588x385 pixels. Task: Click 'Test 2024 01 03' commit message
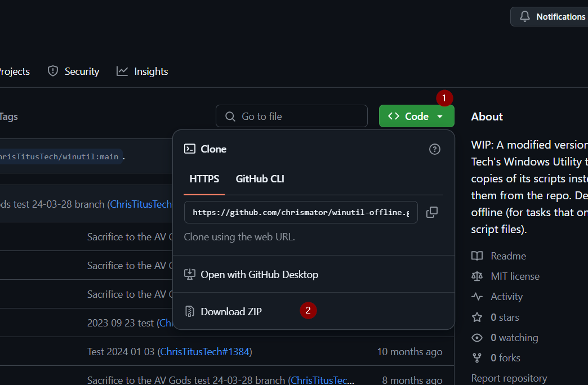(121, 352)
